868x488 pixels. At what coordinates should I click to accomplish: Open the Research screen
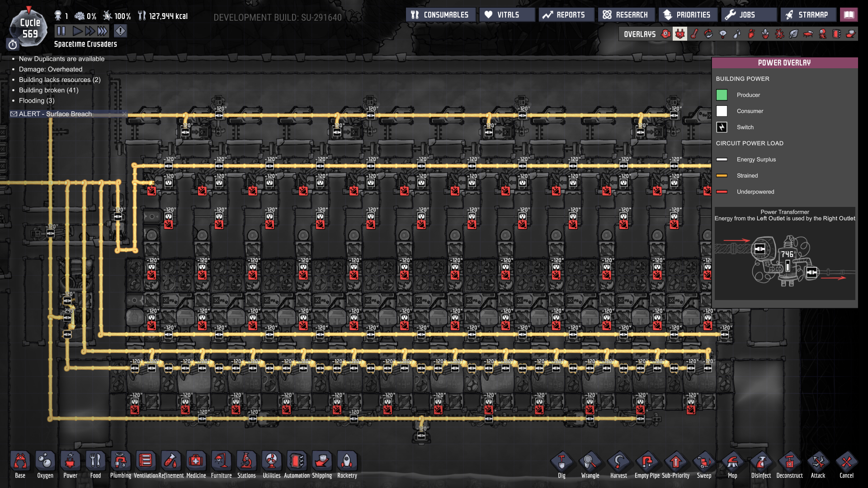point(626,15)
